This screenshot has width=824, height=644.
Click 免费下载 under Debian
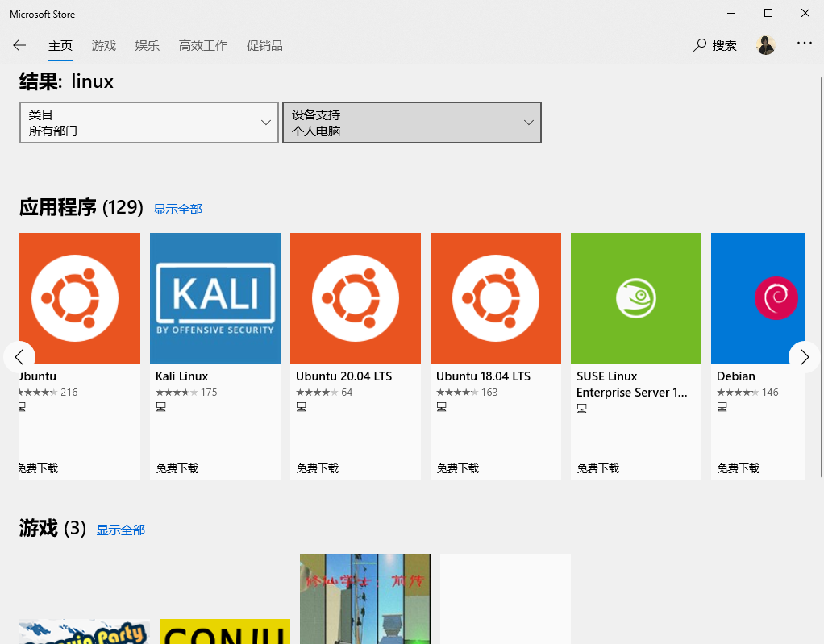[739, 468]
